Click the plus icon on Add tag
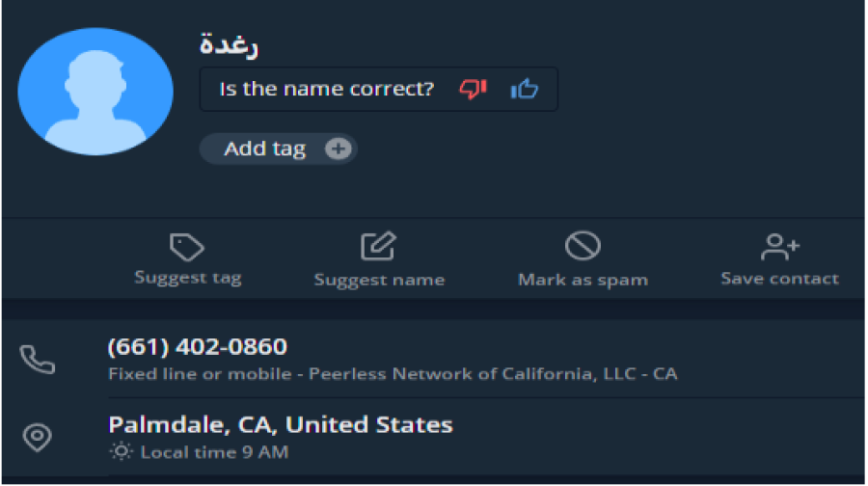 337,149
